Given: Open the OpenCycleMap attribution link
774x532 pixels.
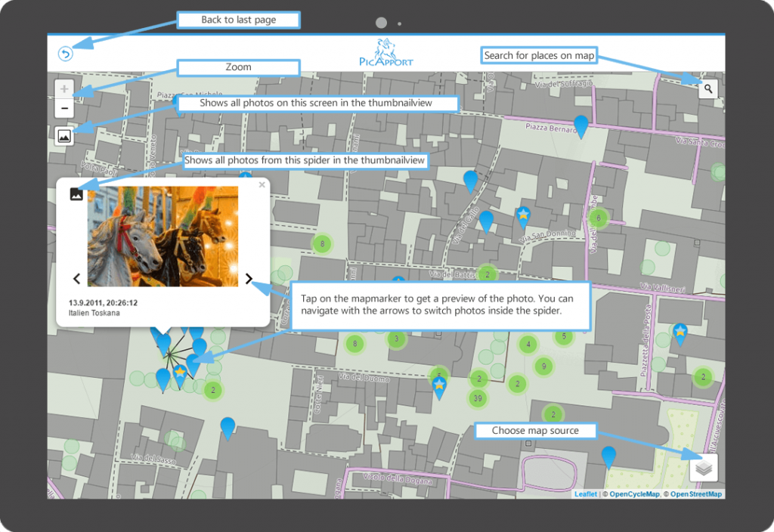Looking at the screenshot, I should click(x=633, y=494).
